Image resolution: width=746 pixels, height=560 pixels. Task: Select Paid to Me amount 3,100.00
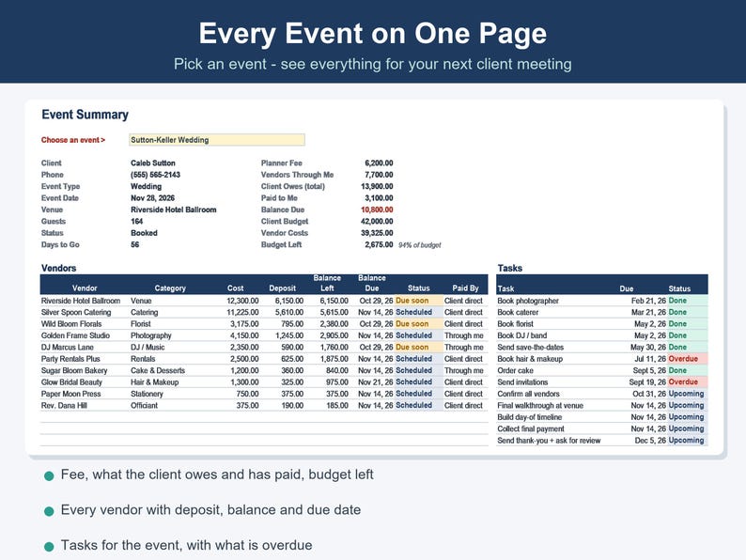point(379,198)
